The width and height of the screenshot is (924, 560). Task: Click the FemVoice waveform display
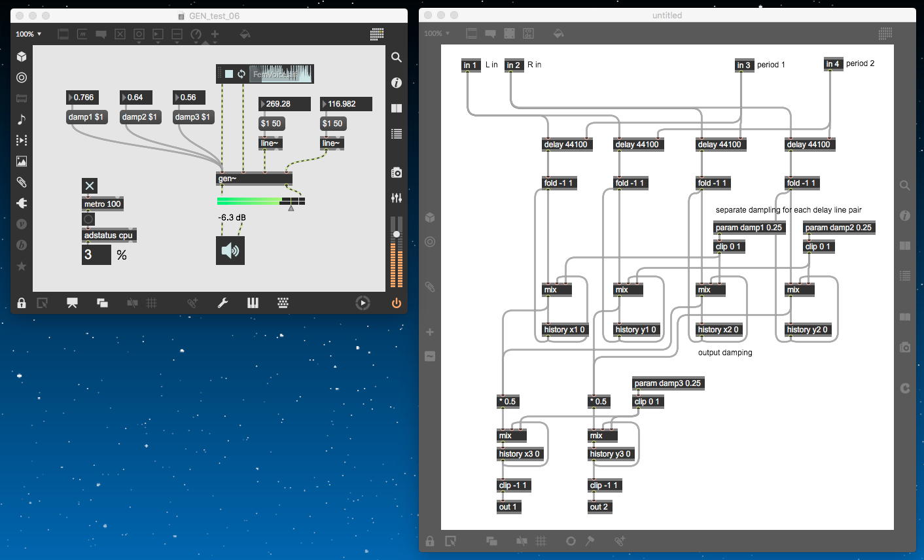281,74
